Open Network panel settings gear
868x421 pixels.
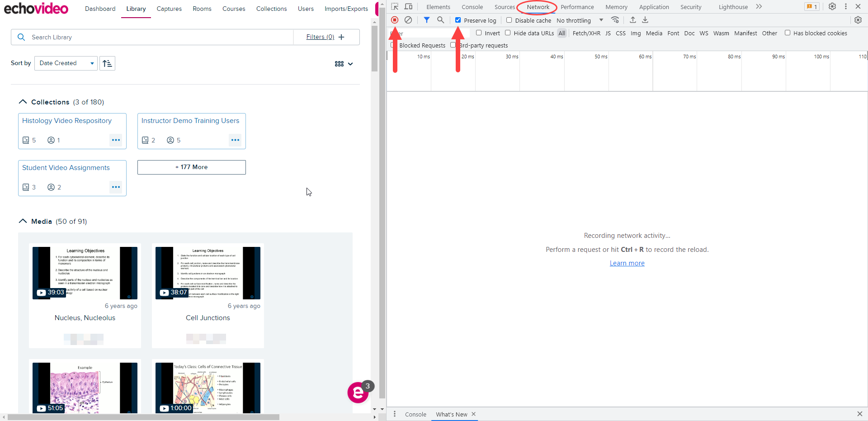point(858,20)
